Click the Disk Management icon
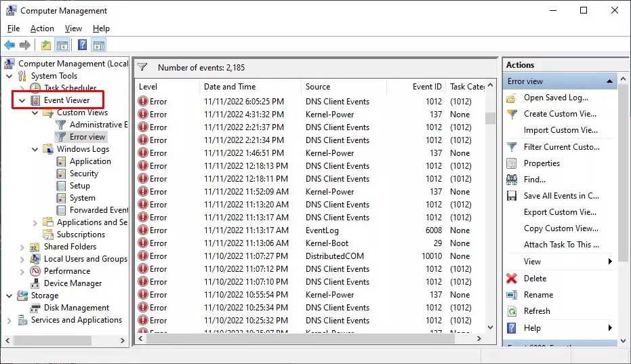This screenshot has width=631, height=364. (35, 308)
